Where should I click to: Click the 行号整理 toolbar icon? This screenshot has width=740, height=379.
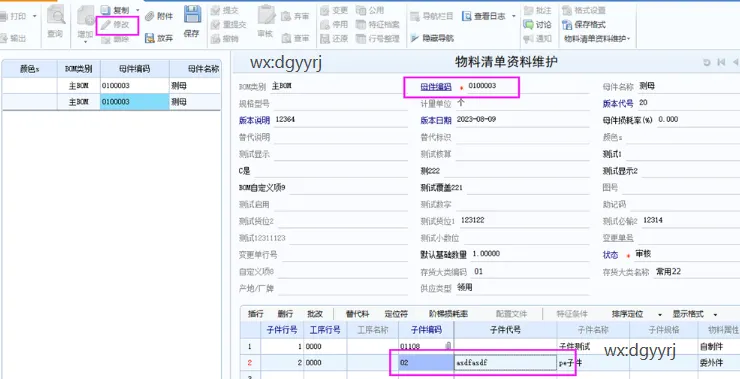coord(361,39)
